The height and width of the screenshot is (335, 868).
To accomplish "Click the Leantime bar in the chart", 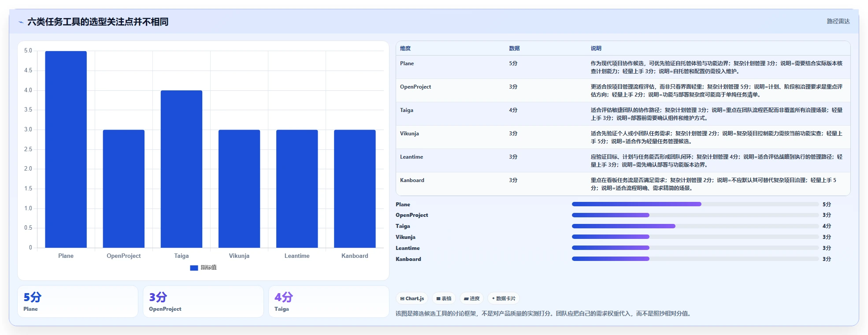I will pyautogui.click(x=297, y=189).
